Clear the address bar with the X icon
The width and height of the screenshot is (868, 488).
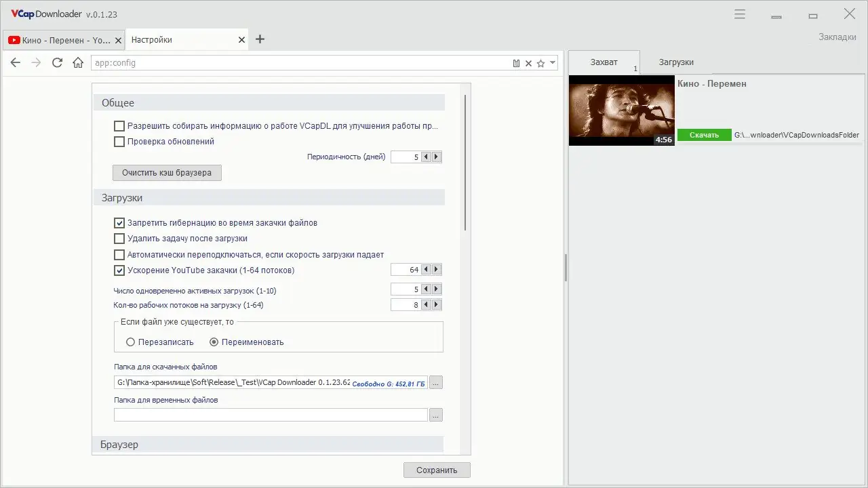(528, 63)
